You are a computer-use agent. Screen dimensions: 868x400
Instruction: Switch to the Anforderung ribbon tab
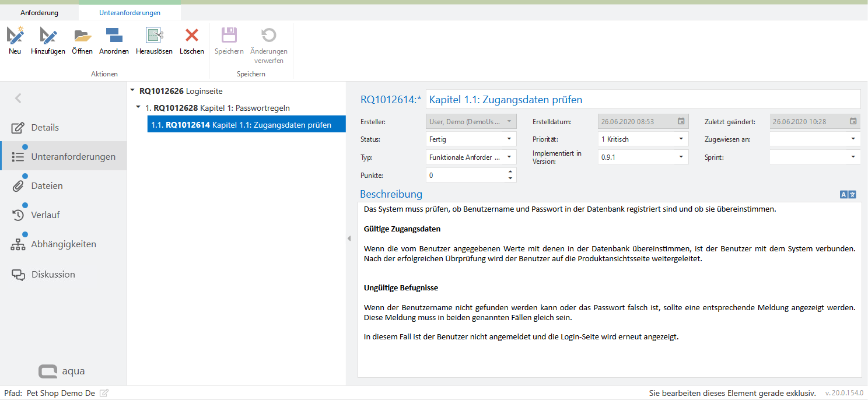tap(39, 12)
